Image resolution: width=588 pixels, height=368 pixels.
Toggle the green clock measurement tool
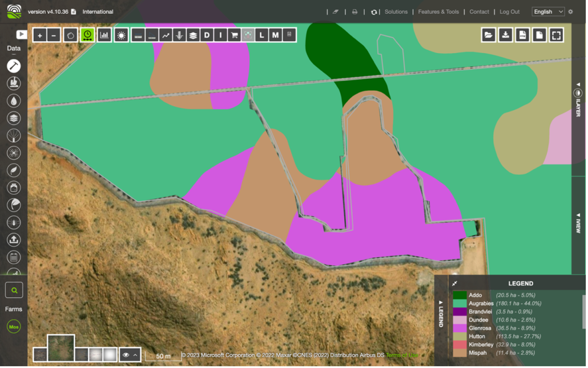pyautogui.click(x=86, y=35)
